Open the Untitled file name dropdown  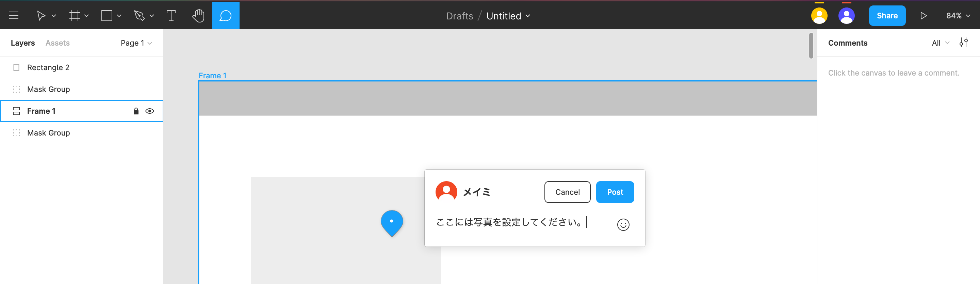pos(508,16)
